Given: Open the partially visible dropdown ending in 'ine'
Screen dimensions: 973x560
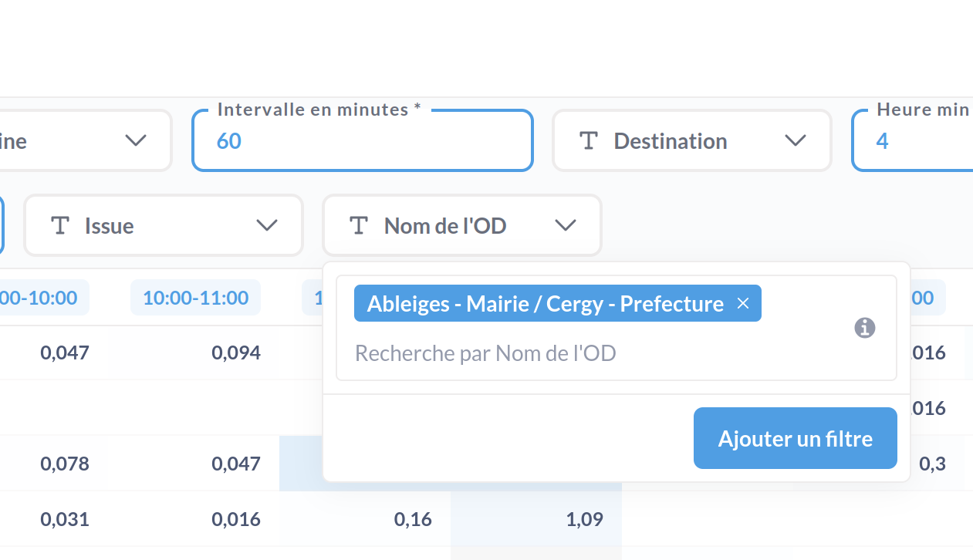Looking at the screenshot, I should click(86, 140).
